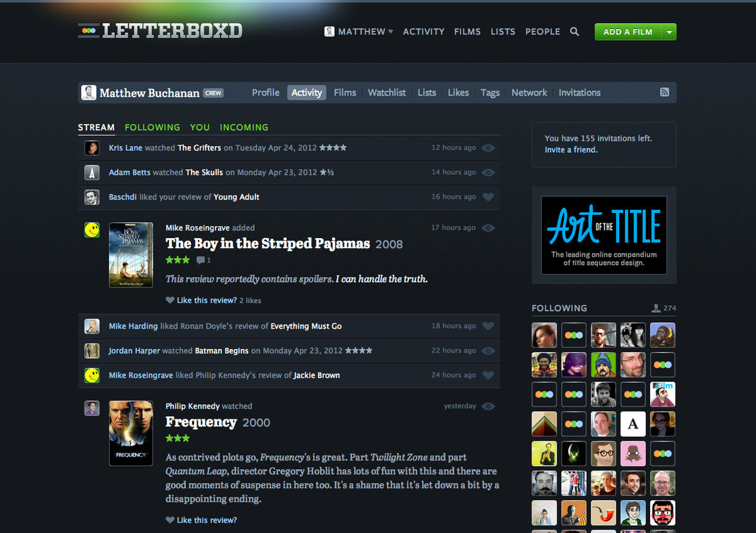
Task: Click Baschdi's avatar in stream
Action: 92,197
